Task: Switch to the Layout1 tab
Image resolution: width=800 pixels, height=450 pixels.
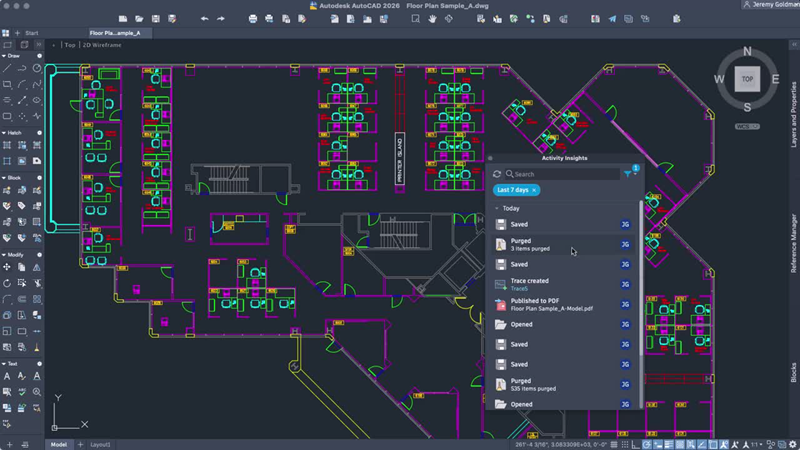Action: pos(100,444)
